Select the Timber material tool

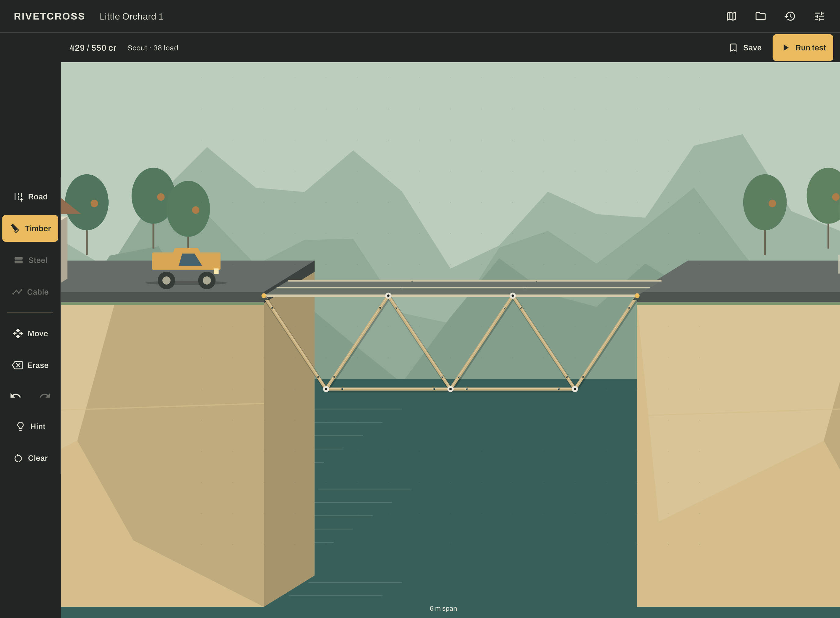point(30,228)
